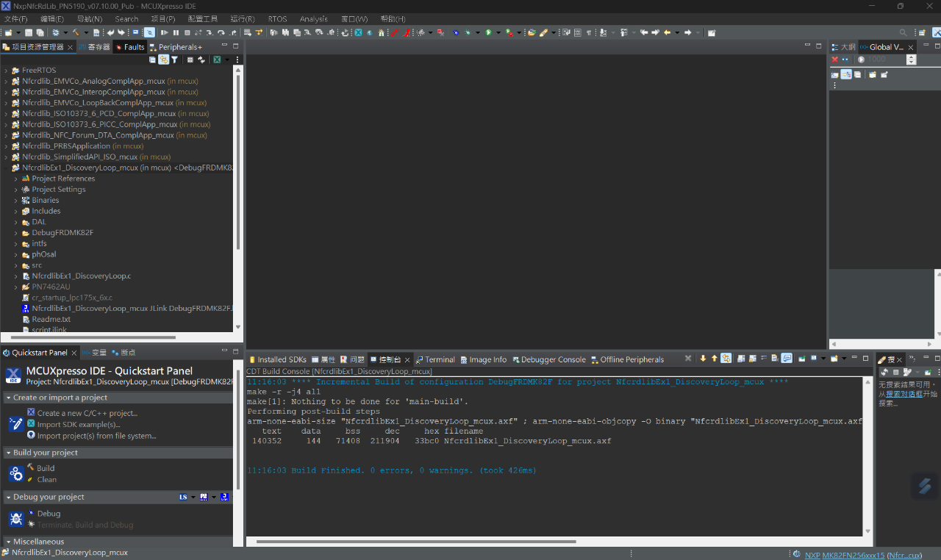Click the Clear Console icon in console toolbar
941x560 pixels.
[775, 359]
